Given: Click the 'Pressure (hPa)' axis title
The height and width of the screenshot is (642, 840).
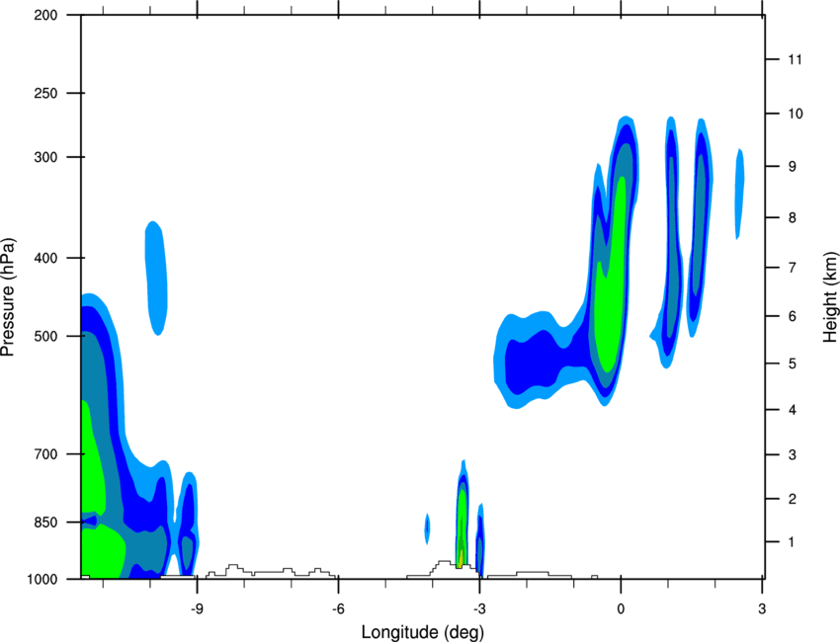Looking at the screenshot, I should (x=8, y=297).
